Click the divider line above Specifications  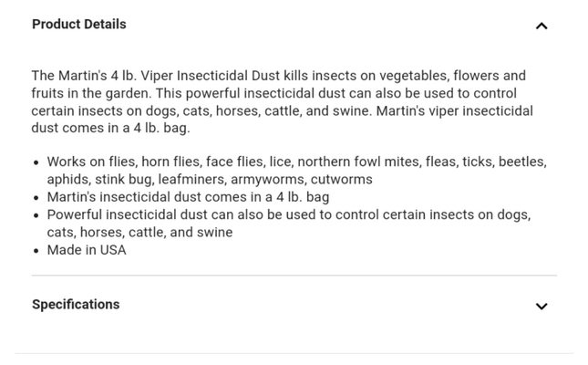294,276
